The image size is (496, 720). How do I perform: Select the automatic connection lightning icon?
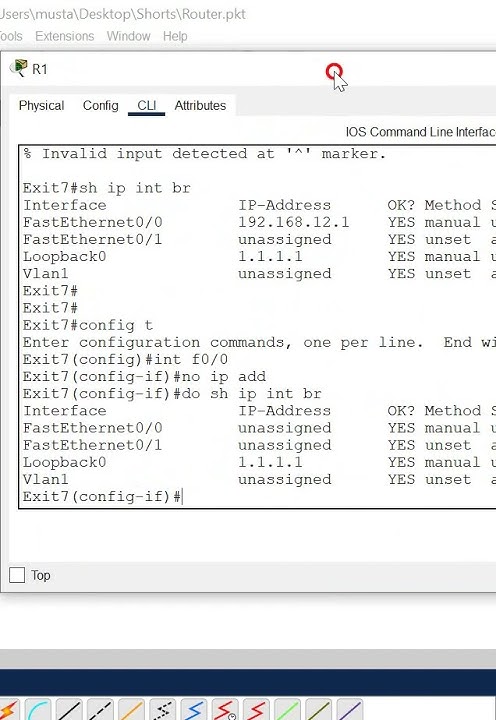[8, 710]
